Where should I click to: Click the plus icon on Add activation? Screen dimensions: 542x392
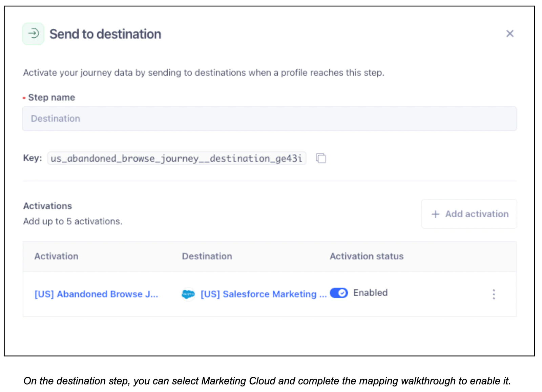(435, 214)
